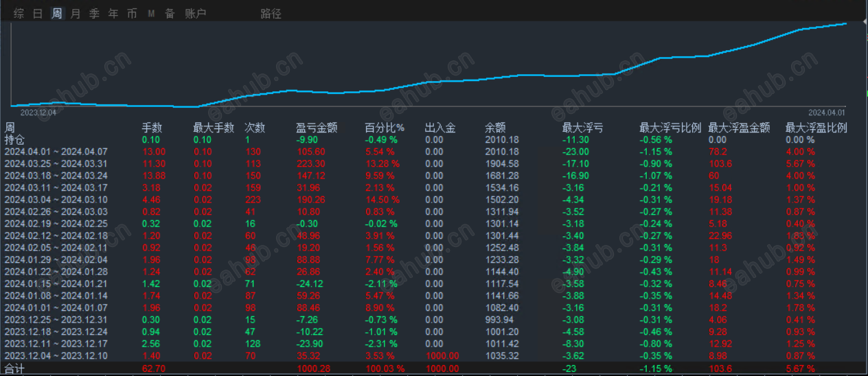This screenshot has height=376, width=868.
Task: Select week 2024.03.11 ~ 2024.03.17
Action: pos(56,187)
